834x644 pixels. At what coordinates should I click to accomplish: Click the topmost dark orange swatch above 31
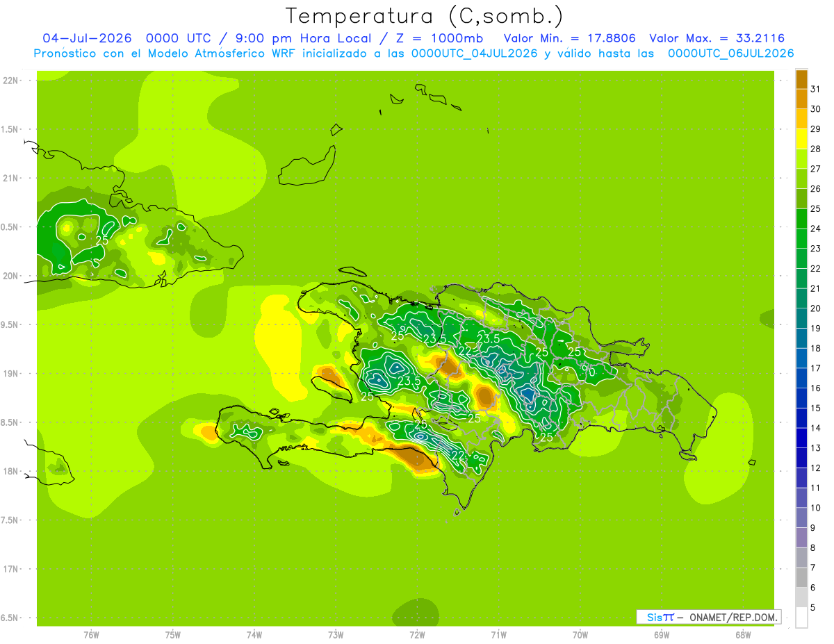[801, 79]
